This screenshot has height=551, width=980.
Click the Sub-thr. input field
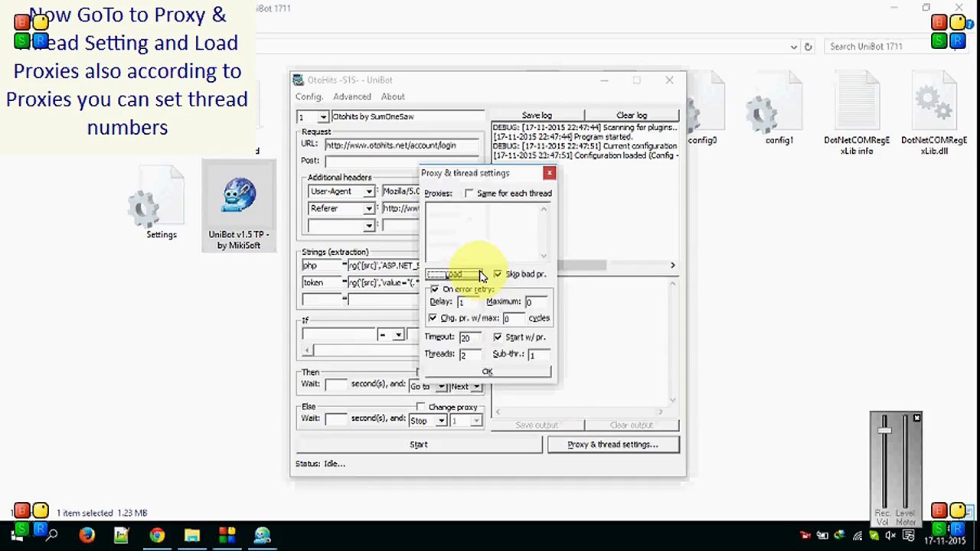click(538, 354)
